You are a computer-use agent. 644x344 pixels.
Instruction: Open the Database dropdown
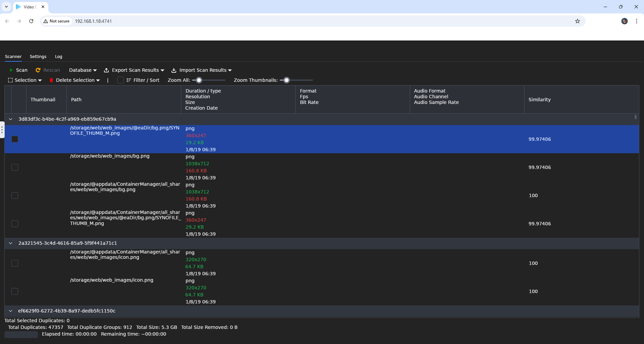[x=83, y=70]
